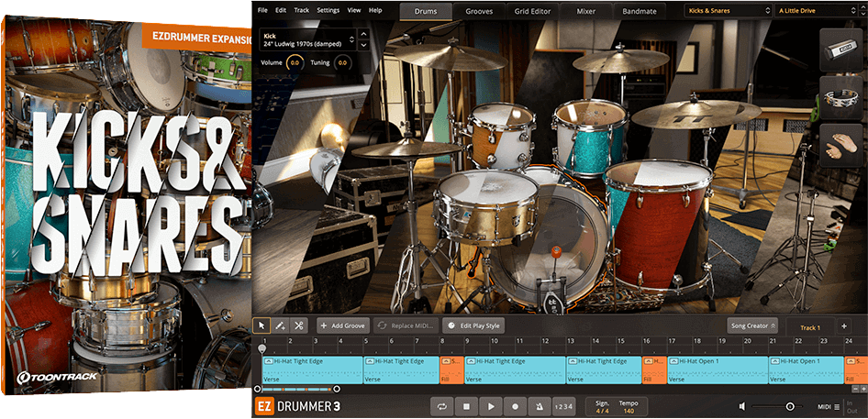Click the Edit Play Style button

473,325
